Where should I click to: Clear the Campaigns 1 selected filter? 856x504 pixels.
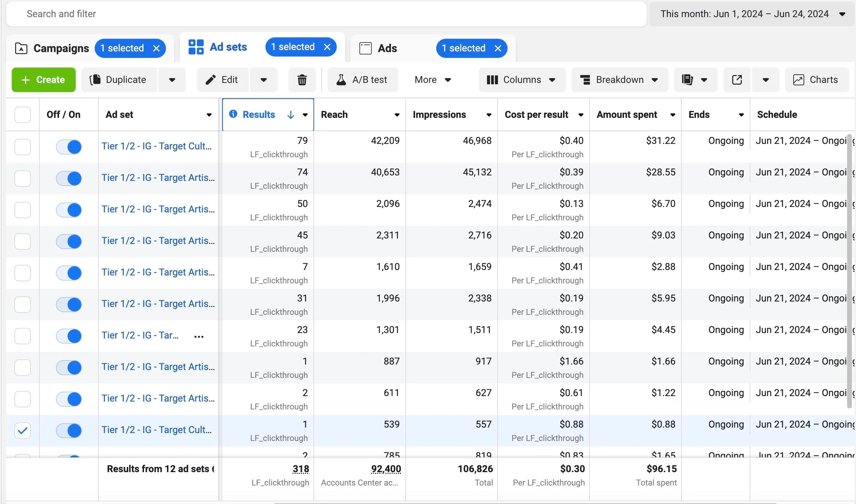tap(156, 48)
